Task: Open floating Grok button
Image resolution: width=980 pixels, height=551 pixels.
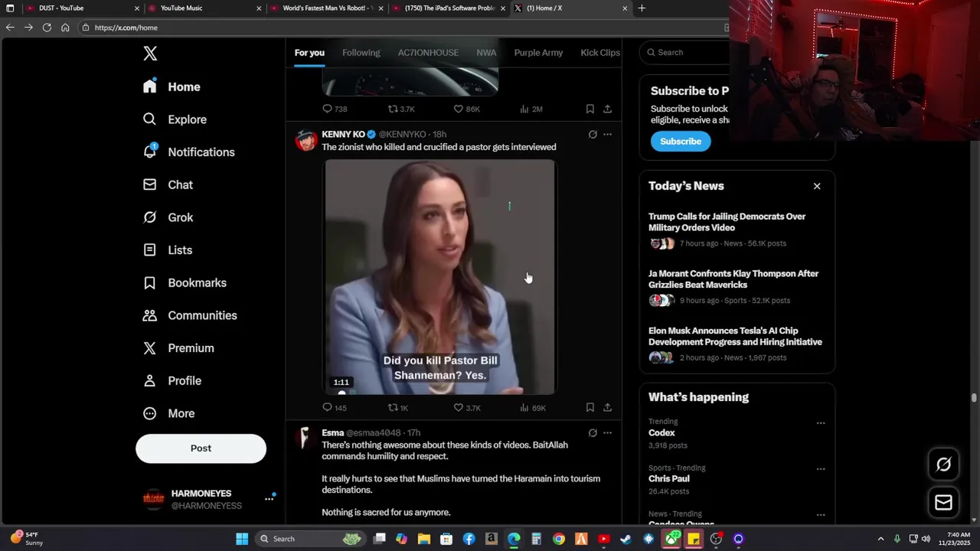Action: click(x=943, y=465)
